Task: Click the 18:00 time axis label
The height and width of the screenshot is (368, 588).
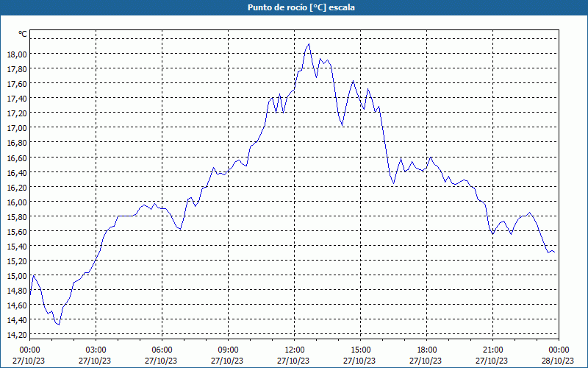Action: click(427, 350)
